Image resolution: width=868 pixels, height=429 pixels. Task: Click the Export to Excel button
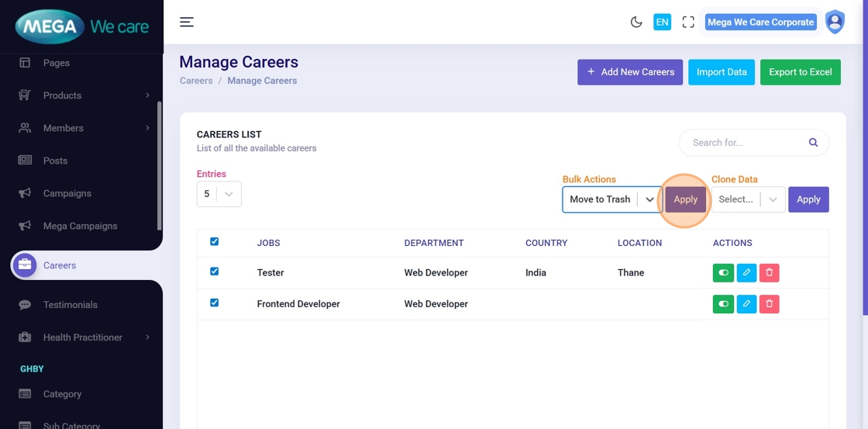point(800,72)
